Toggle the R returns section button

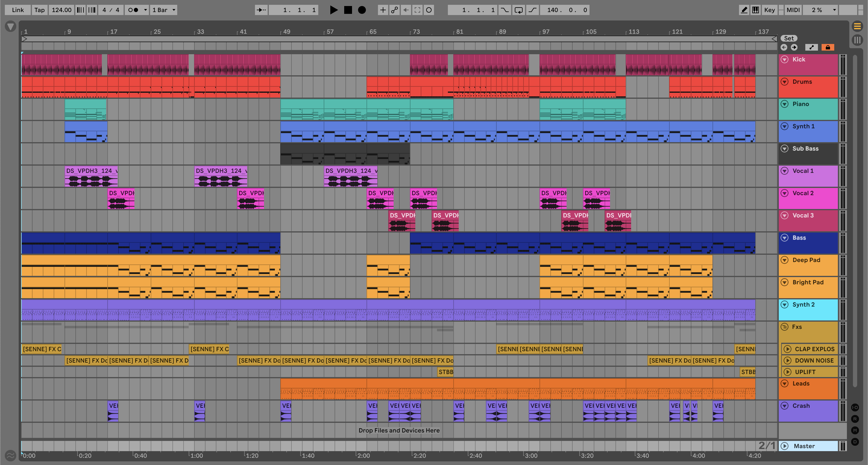click(x=855, y=419)
